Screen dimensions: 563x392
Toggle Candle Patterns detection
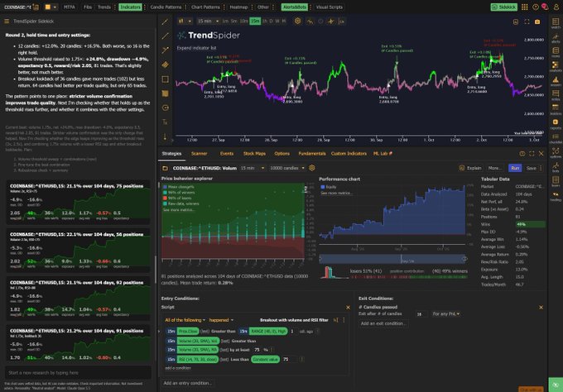point(166,7)
